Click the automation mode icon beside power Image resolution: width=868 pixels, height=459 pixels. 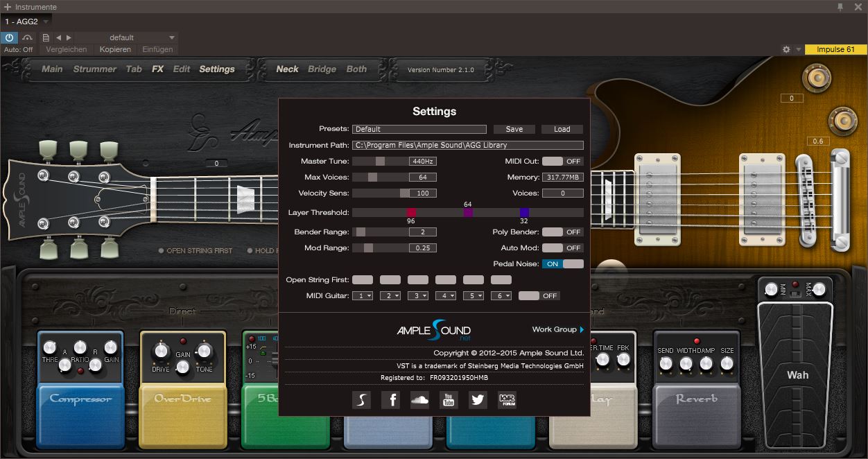tap(28, 37)
